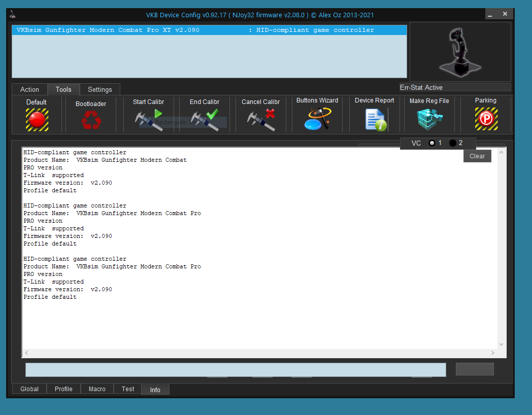532x415 pixels.
Task: Click Make Reg File cube icon
Action: pyautogui.click(x=429, y=119)
